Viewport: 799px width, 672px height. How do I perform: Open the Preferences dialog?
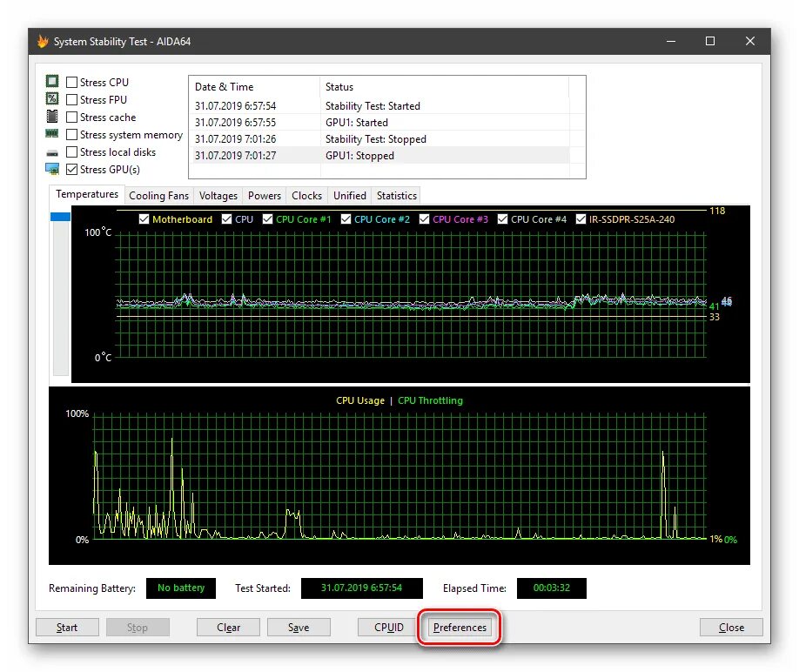pyautogui.click(x=460, y=627)
